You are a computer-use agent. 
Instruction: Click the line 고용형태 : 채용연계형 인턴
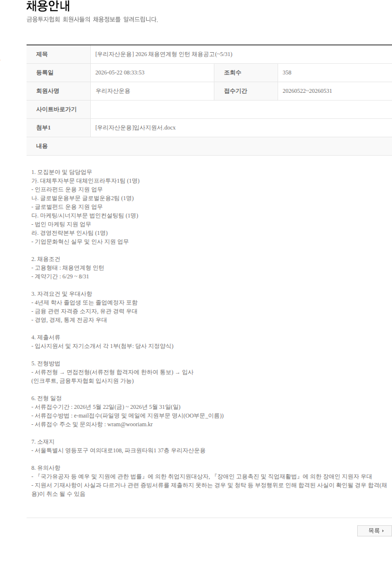click(x=68, y=268)
